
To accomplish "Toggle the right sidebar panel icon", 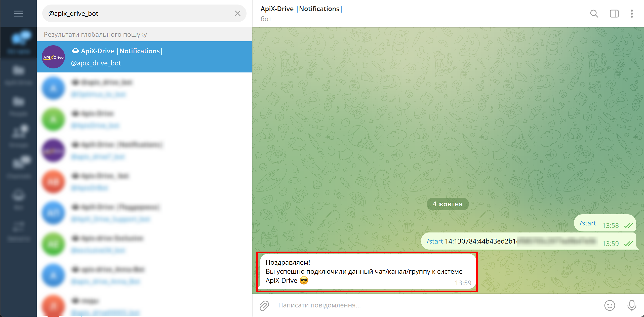I will click(614, 14).
